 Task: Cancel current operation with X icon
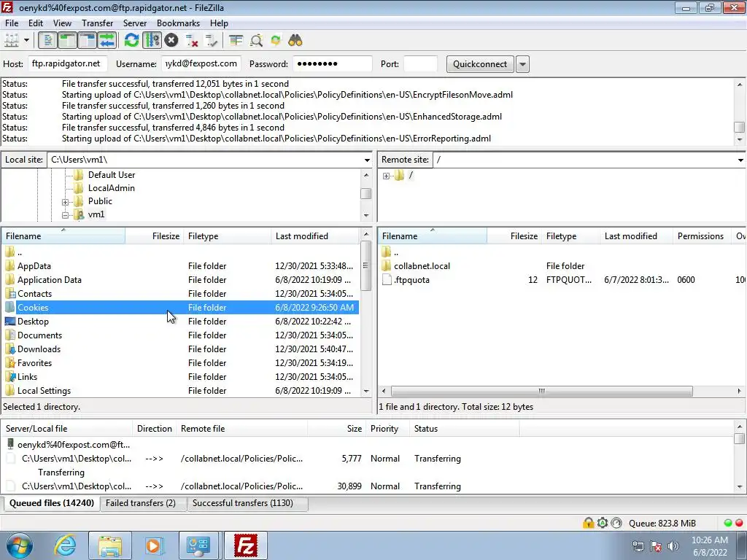pos(171,41)
